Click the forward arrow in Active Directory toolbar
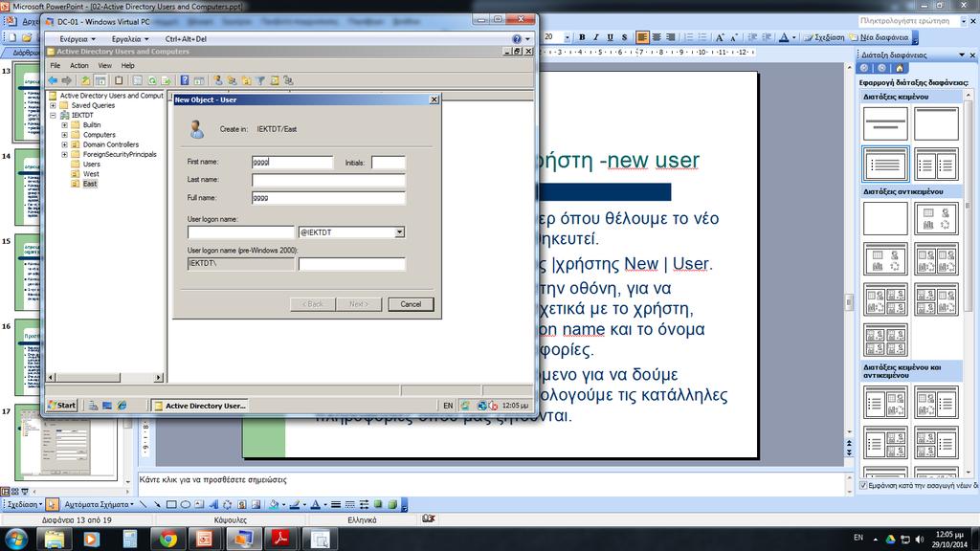This screenshot has height=551, width=980. [66, 80]
